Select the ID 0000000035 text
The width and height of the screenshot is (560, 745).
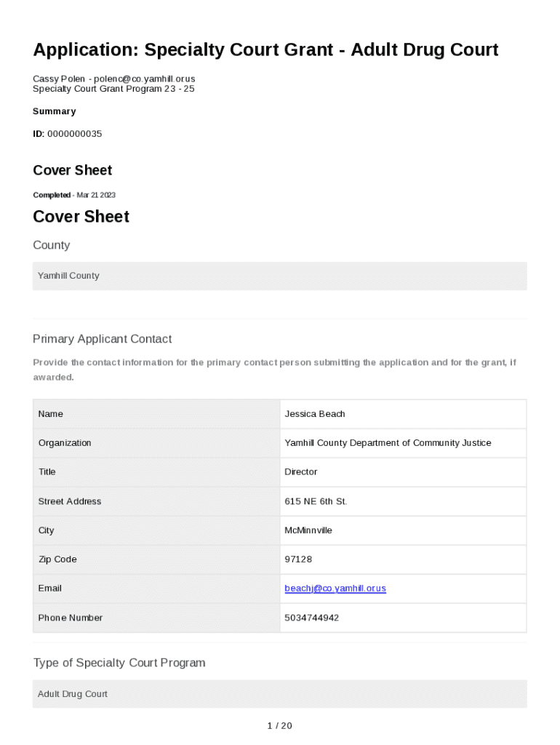[x=68, y=134]
